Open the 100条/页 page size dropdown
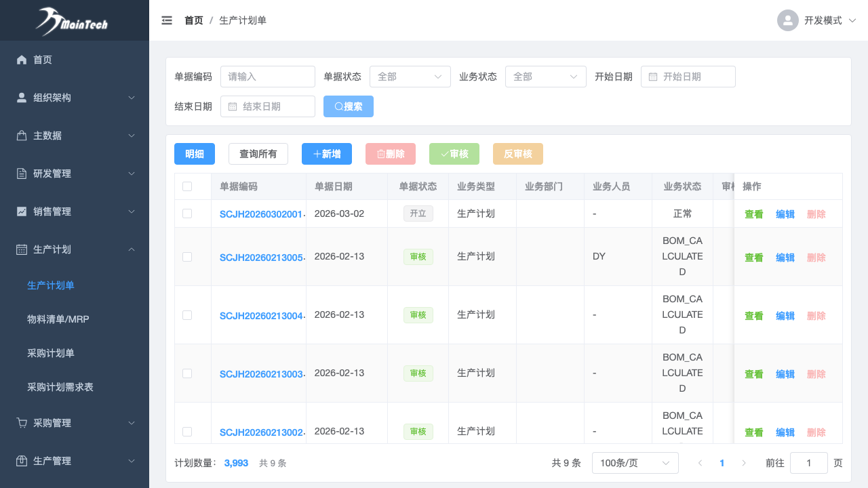 [635, 463]
